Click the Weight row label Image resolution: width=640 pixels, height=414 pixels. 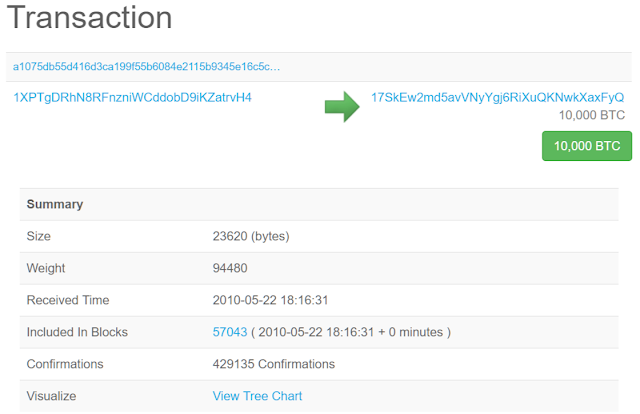pyautogui.click(x=46, y=268)
